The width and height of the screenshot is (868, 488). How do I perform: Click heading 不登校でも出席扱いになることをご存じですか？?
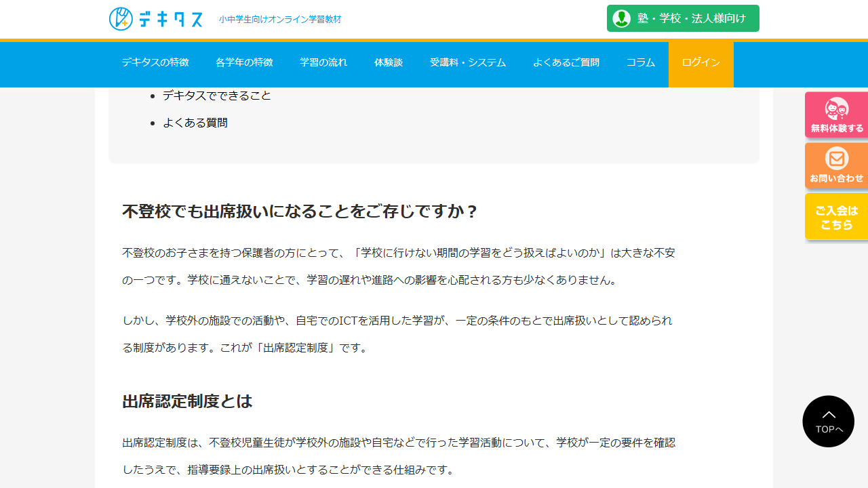point(300,211)
